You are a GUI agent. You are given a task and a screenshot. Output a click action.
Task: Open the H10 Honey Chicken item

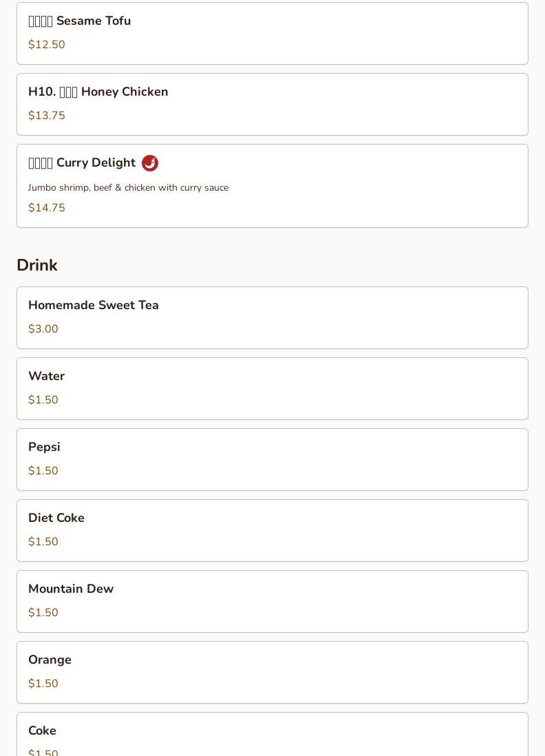(x=272, y=104)
